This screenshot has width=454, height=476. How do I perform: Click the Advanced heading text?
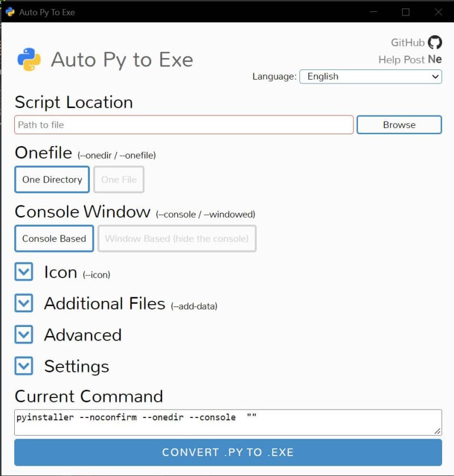tap(83, 335)
